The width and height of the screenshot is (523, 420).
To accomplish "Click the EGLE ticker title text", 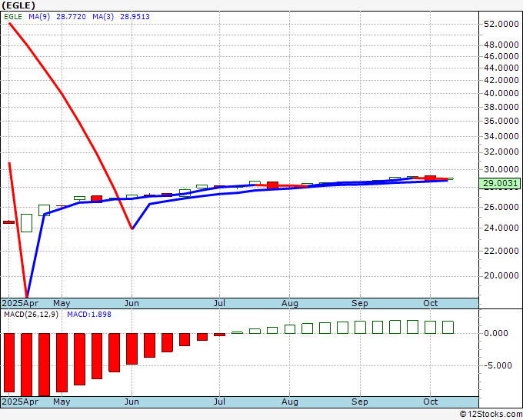I will point(18,5).
